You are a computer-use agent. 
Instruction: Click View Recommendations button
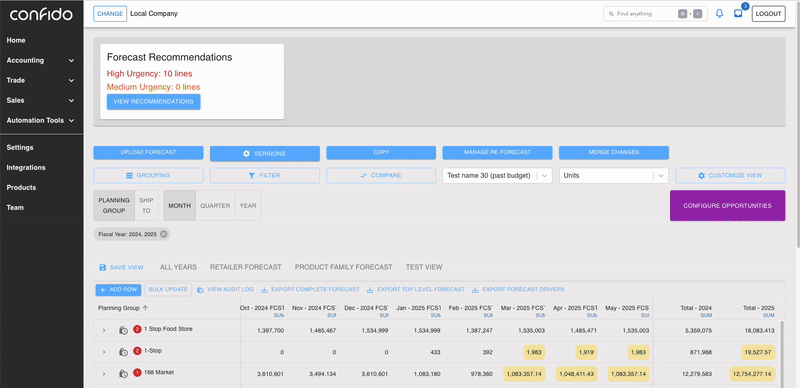154,102
